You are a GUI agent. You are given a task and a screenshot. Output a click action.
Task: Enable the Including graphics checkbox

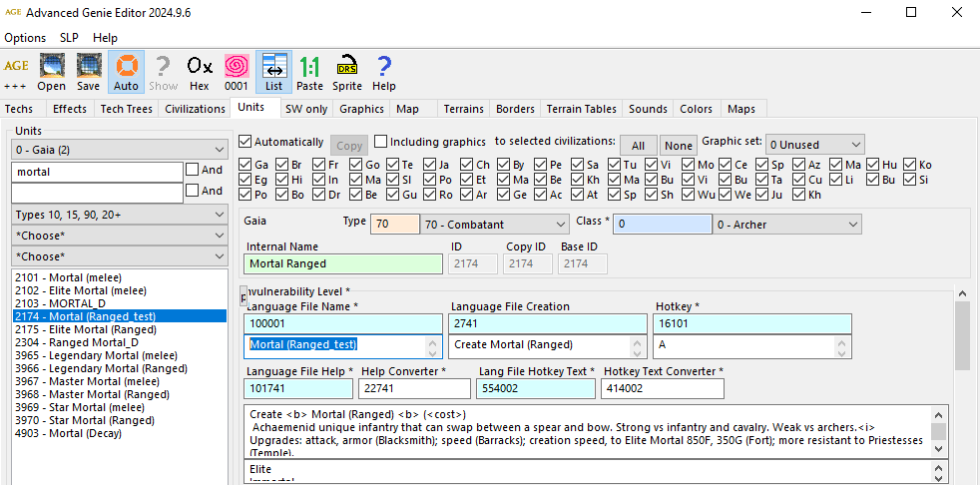[x=381, y=142]
